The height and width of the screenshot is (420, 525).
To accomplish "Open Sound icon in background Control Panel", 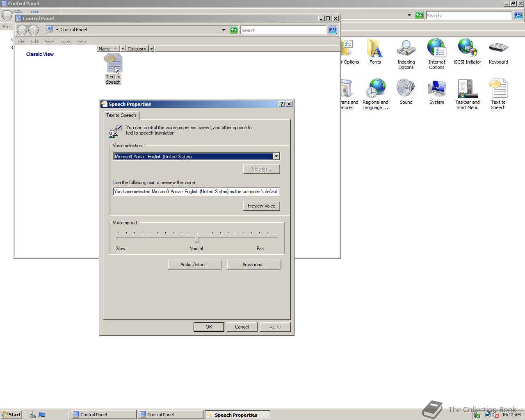I will pos(406,92).
